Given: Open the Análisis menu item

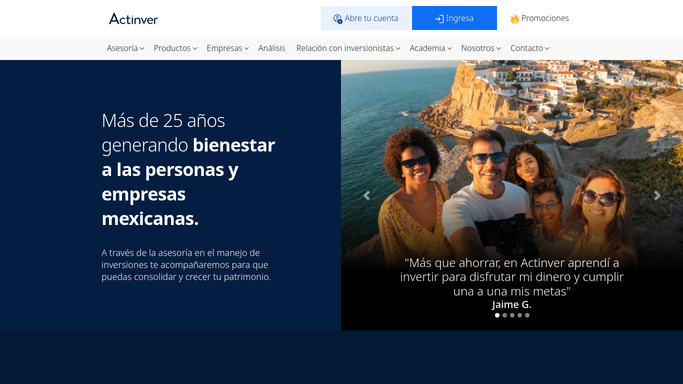Looking at the screenshot, I should pos(271,48).
